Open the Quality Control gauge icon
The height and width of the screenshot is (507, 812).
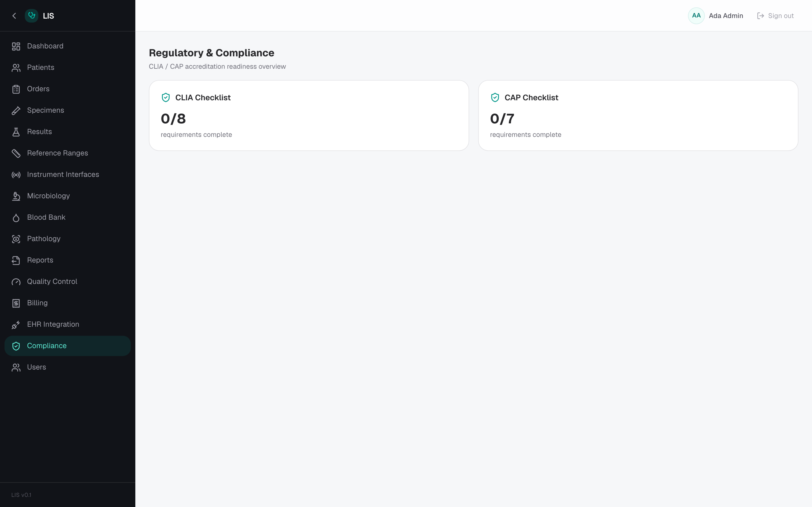coord(16,282)
